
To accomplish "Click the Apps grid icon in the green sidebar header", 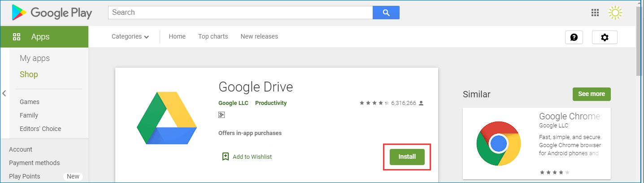I will click(17, 37).
